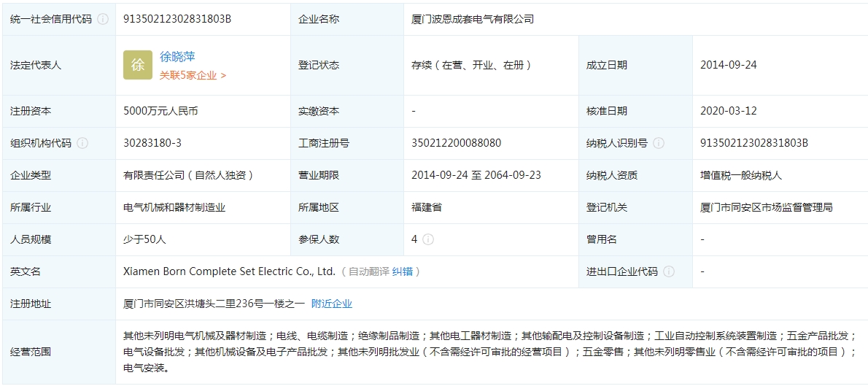Click business registration number 350212200088080
Screen dimensions: 868x386
pos(456,143)
